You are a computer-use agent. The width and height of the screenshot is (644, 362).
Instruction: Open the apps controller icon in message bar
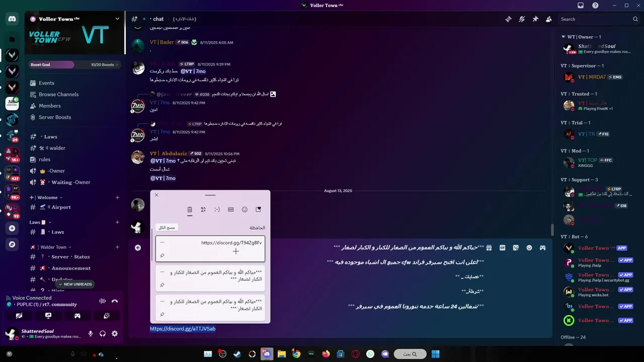[543, 248]
